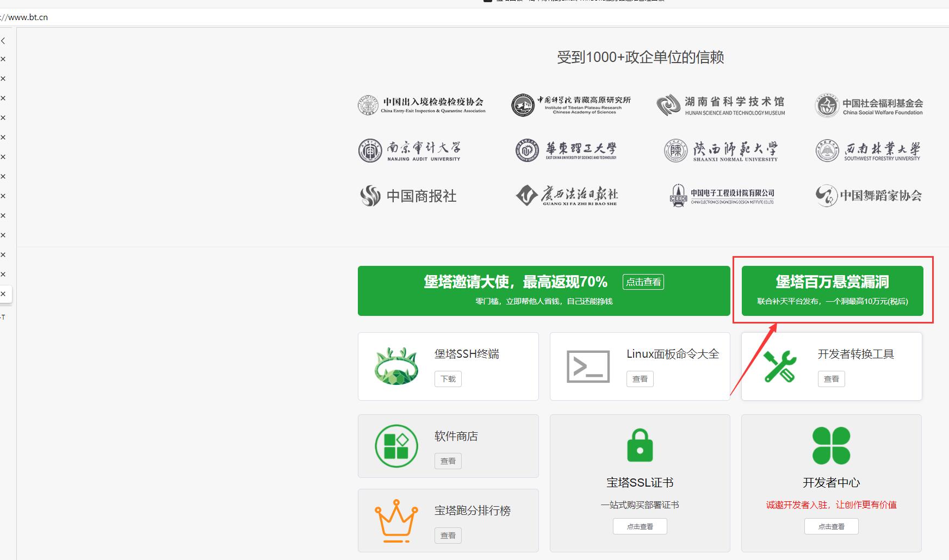Click the 中国舞蹈家协会 logo
Image resolution: width=949 pixels, height=560 pixels.
869,196
